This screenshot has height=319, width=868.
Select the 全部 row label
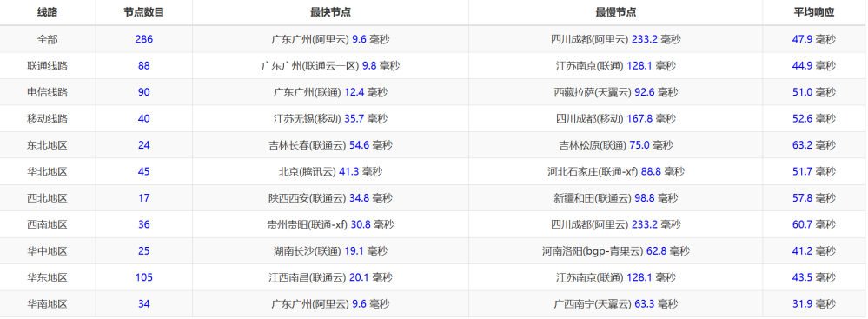click(48, 39)
